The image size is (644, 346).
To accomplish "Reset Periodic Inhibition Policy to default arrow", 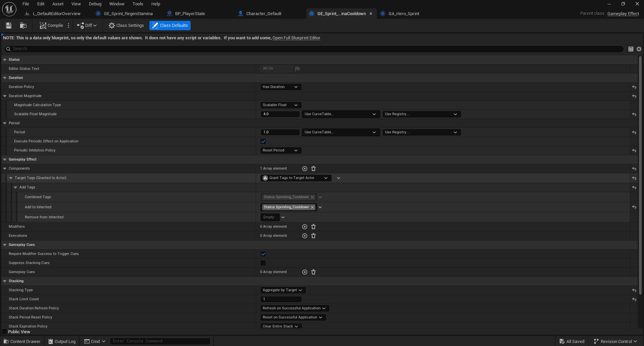I will [x=634, y=150].
